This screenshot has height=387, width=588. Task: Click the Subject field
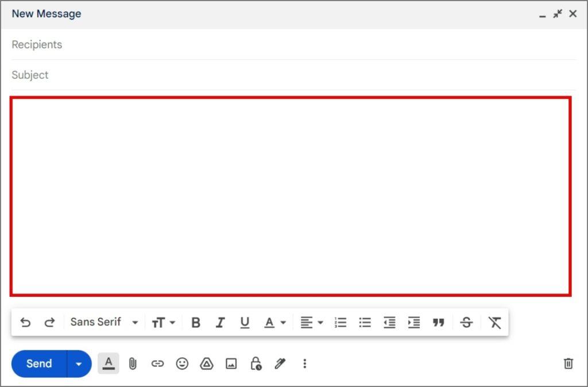(293, 75)
